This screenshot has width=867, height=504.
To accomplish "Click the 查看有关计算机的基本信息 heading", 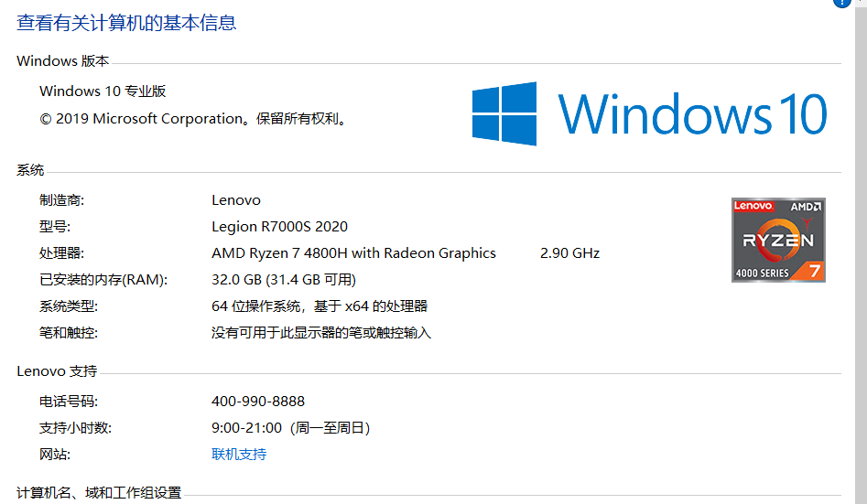I will click(x=126, y=23).
